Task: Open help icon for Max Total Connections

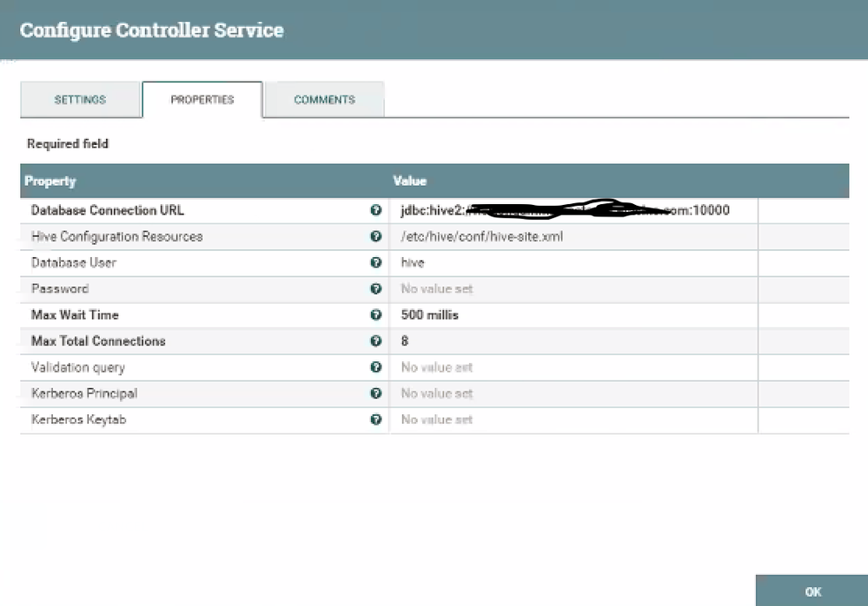Action: click(376, 341)
